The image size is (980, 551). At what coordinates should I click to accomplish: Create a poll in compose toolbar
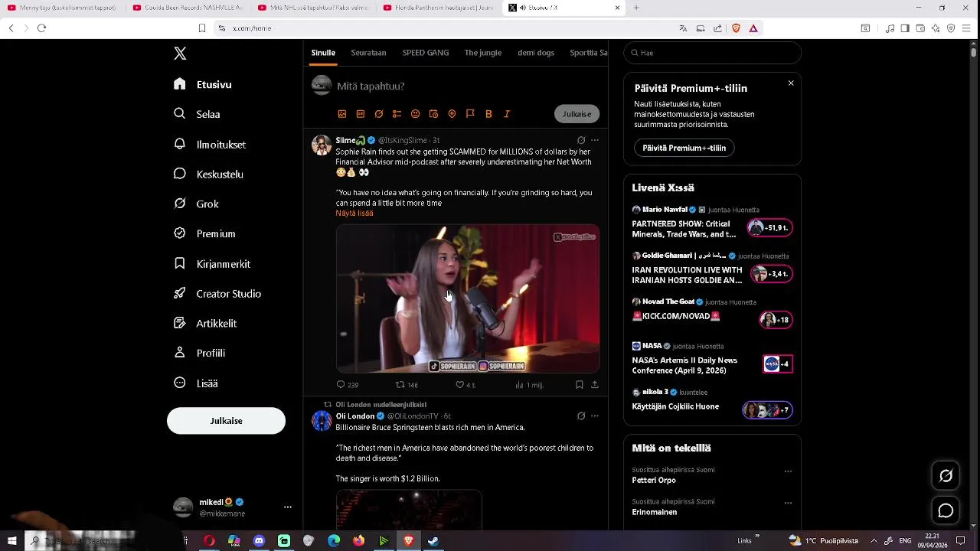397,114
